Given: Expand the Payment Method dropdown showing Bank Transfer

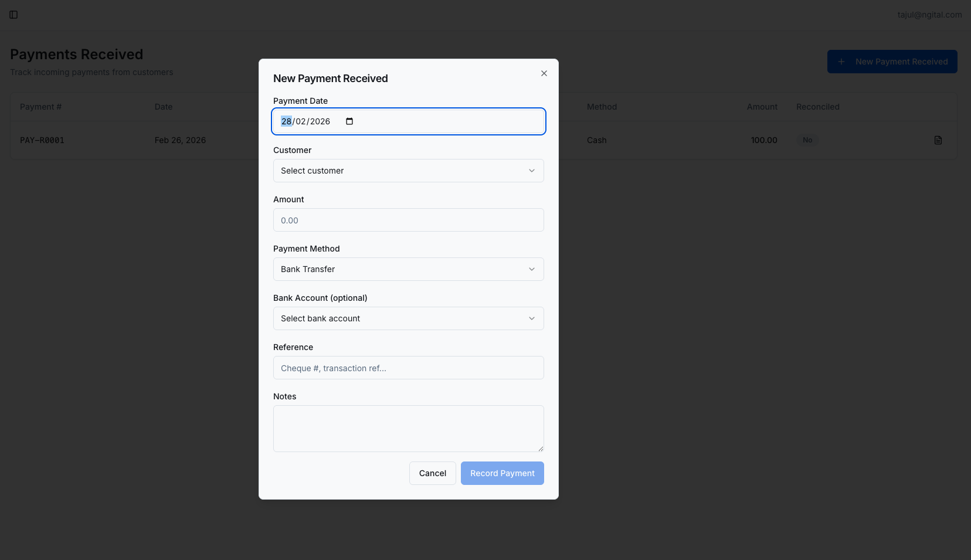Looking at the screenshot, I should pyautogui.click(x=408, y=269).
